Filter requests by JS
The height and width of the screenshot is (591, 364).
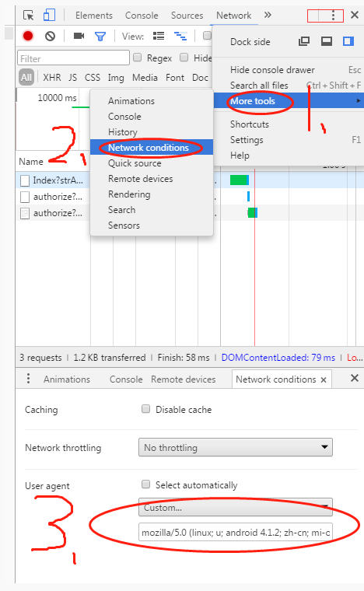(72, 78)
